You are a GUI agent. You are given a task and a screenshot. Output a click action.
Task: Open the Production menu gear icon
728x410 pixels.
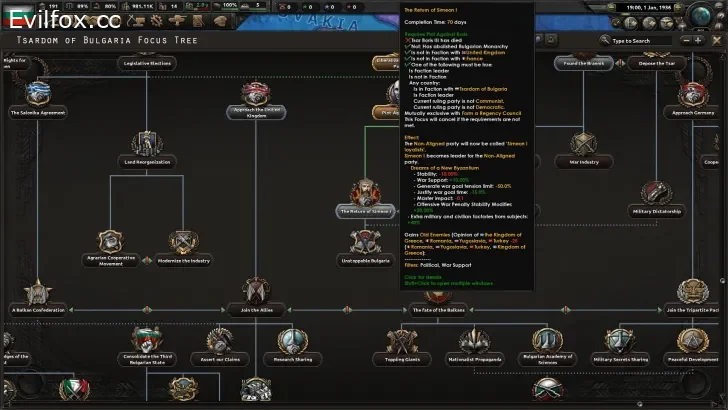(157, 20)
